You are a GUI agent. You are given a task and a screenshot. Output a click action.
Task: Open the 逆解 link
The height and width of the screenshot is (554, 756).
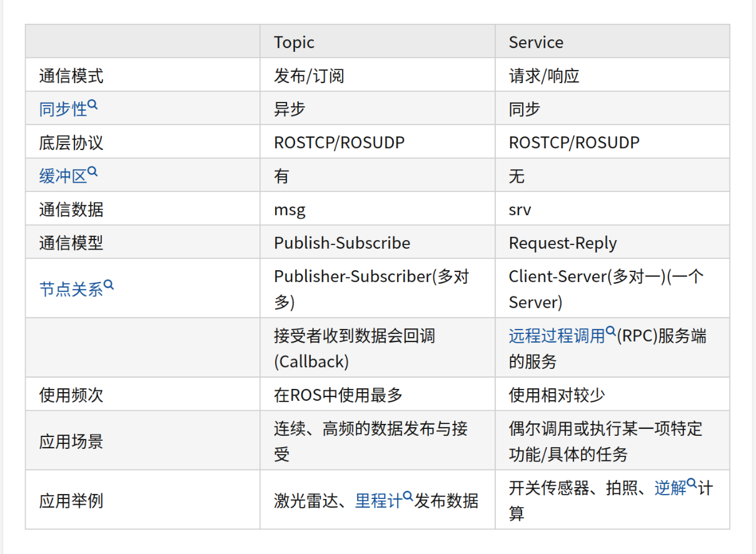(670, 488)
